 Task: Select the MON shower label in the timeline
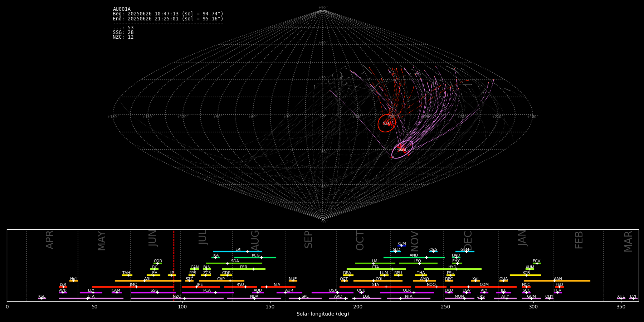[459, 297]
